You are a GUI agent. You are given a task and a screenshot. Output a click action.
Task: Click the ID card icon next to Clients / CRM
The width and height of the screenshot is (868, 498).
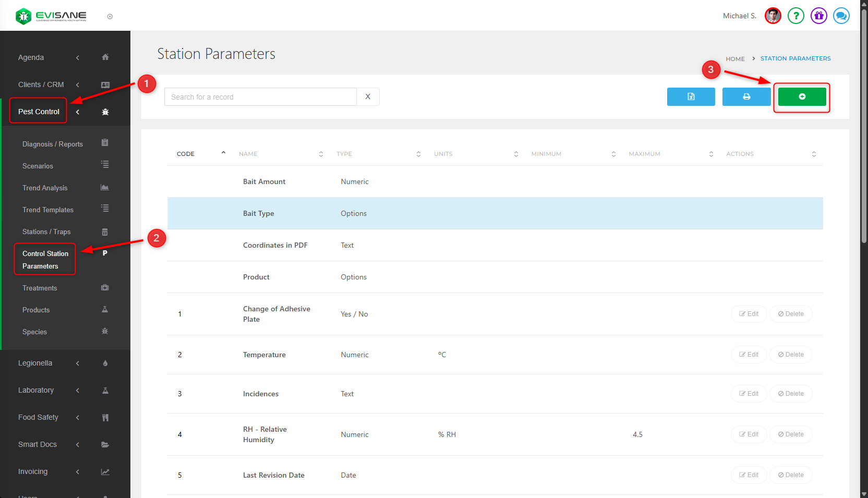[x=105, y=84]
